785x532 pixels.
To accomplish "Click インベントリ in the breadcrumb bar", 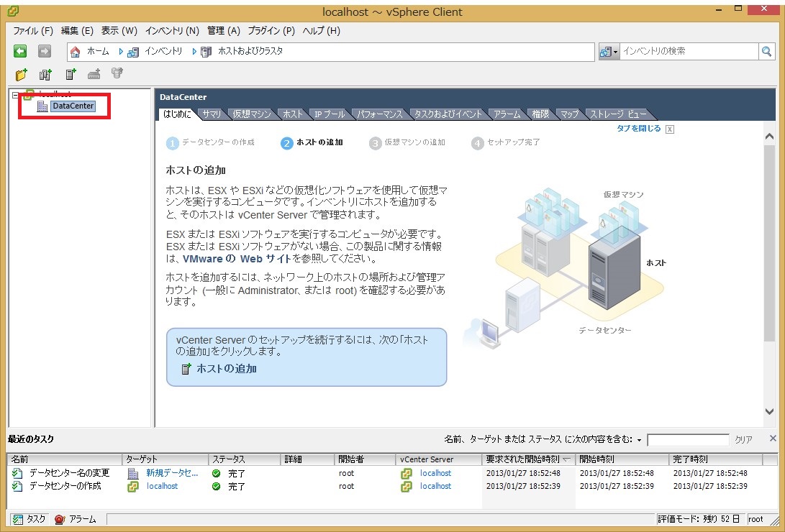I will coord(163,51).
